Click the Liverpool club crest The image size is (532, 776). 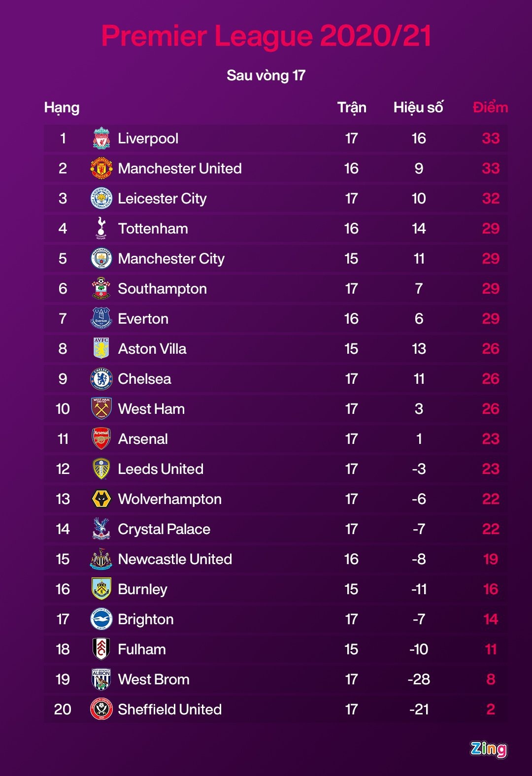101,138
